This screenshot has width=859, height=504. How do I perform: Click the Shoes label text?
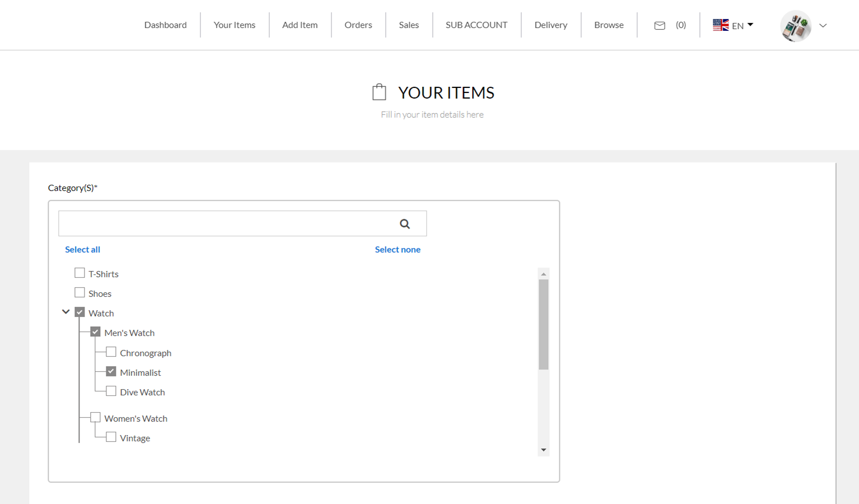(x=100, y=294)
